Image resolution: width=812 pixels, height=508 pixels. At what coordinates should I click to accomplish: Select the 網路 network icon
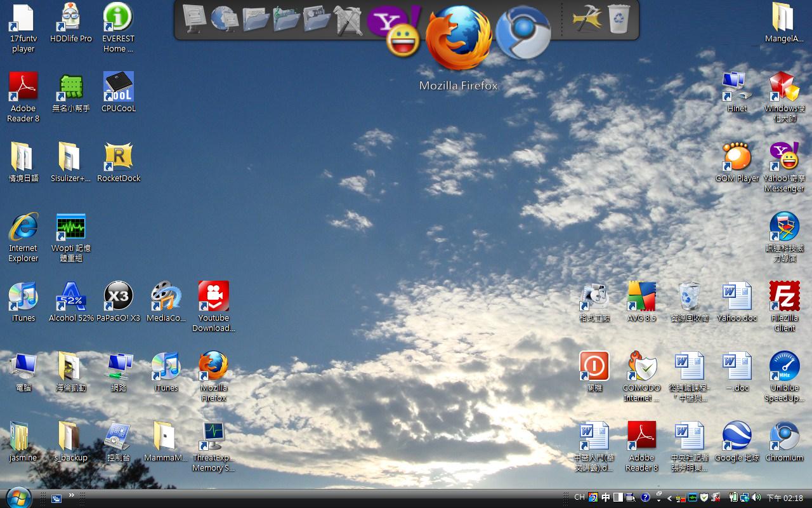coord(119,372)
